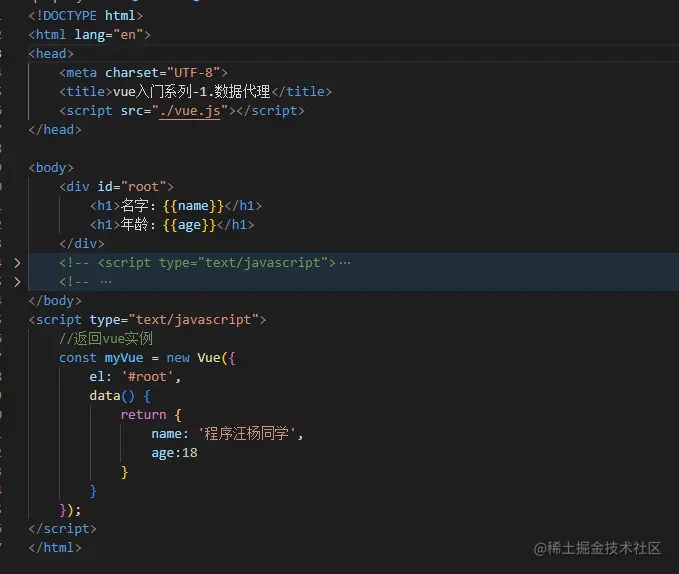Click the comment //返回vue实例
This screenshot has height=574, width=679.
tap(106, 339)
